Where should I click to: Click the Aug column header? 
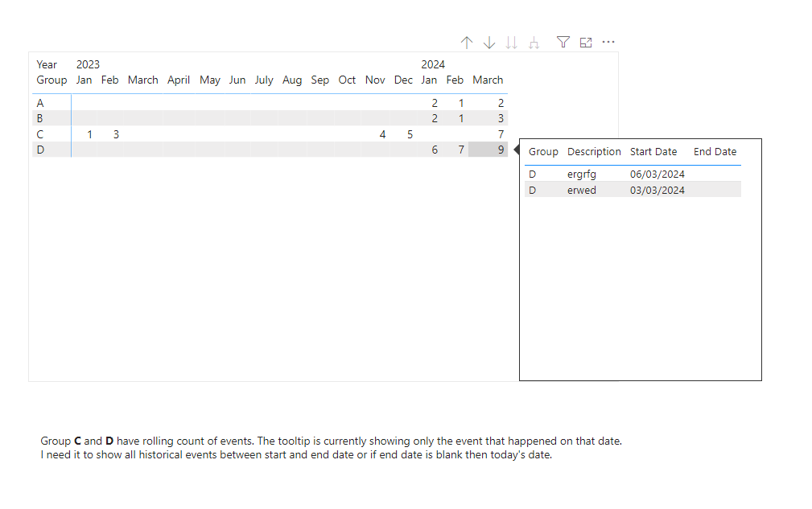coord(292,80)
